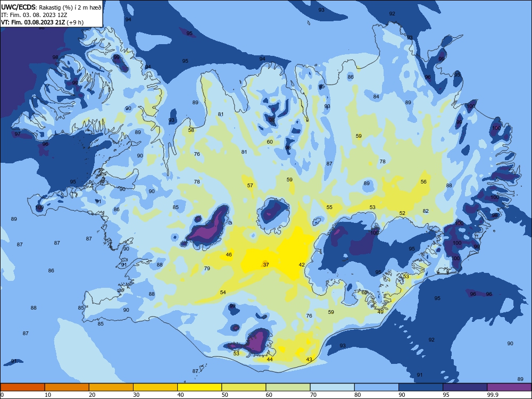532x399 pixels.
Task: Click the '54' value on the map
Action: 223,293
